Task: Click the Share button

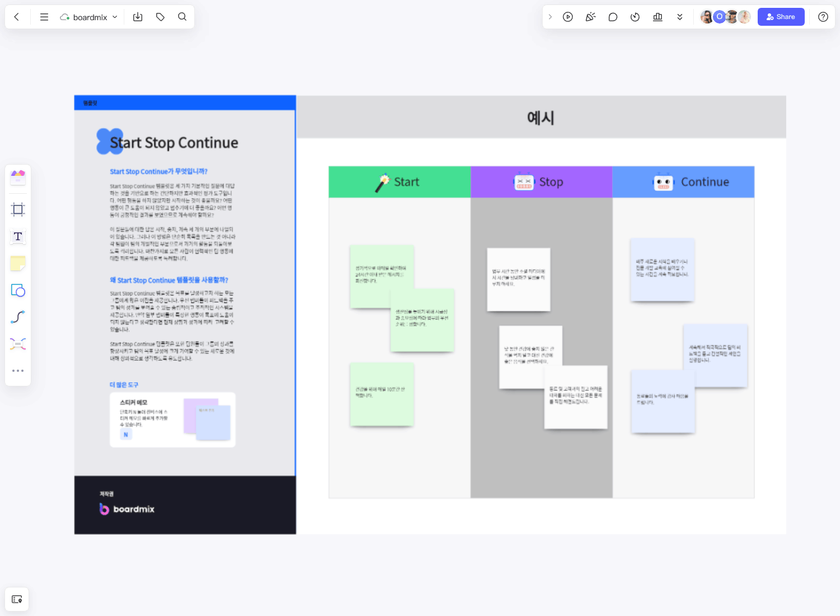Action: click(x=781, y=17)
